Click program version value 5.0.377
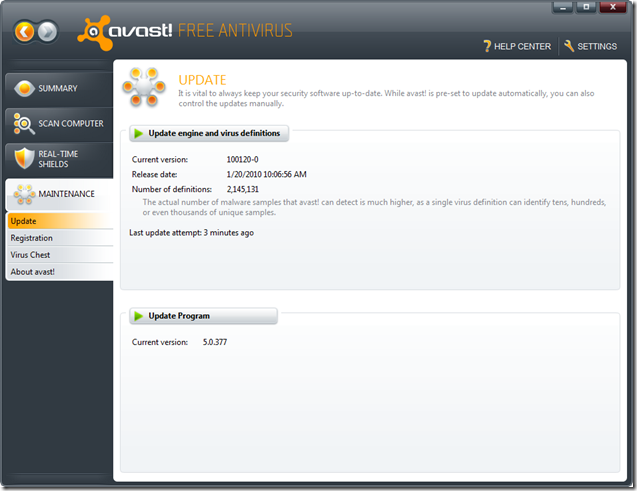637x491 pixels. pyautogui.click(x=215, y=342)
